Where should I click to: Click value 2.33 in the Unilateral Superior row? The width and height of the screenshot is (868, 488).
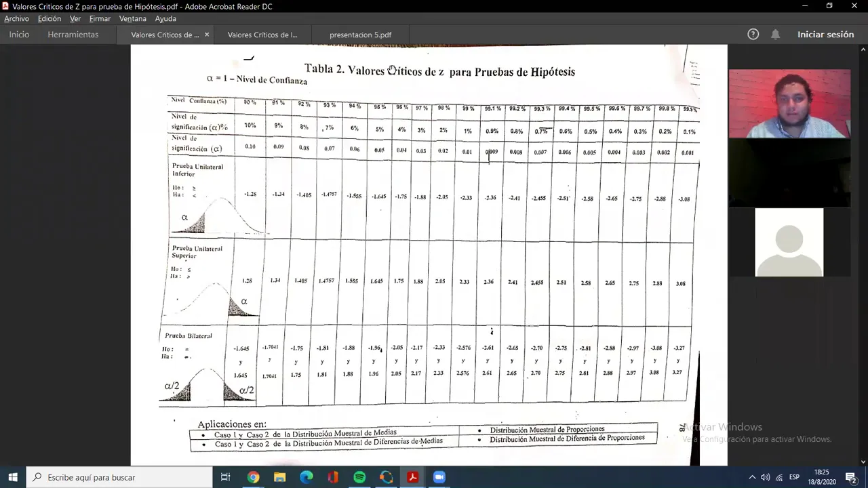point(465,282)
